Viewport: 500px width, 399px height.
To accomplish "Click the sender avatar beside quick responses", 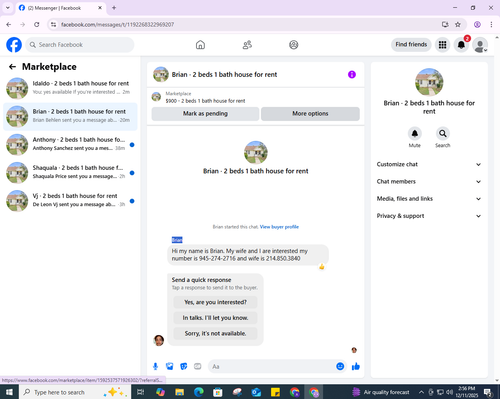I will 159,341.
